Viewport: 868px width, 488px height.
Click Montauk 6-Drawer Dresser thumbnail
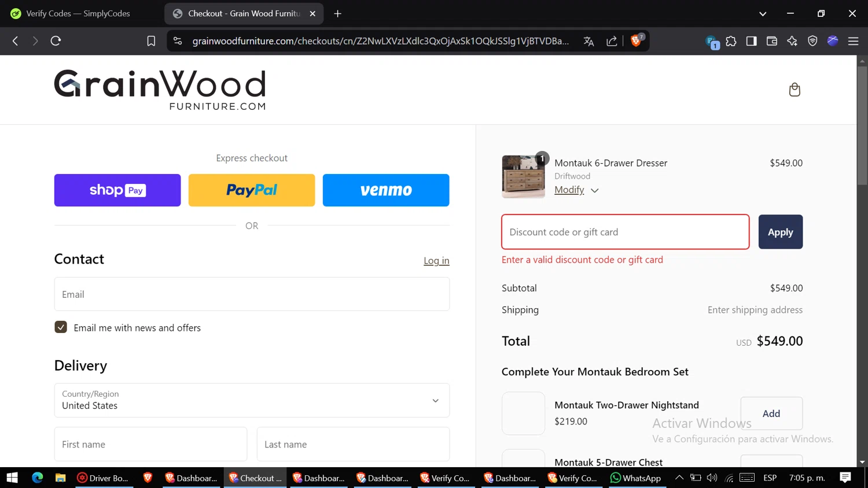click(x=523, y=177)
